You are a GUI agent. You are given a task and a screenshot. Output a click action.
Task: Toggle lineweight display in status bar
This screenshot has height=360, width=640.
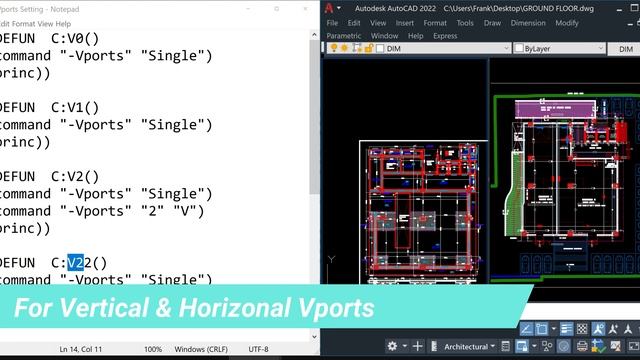tap(567, 329)
